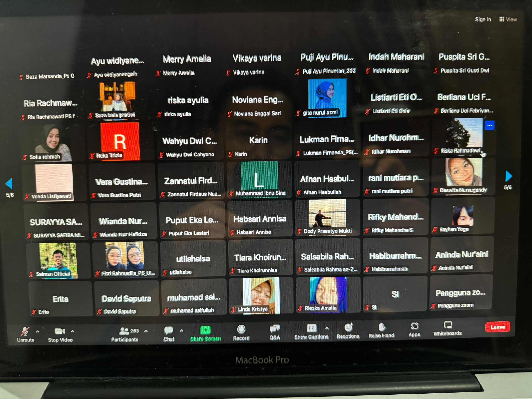Open more options on Riska Rahmadewi tile

pos(489,125)
